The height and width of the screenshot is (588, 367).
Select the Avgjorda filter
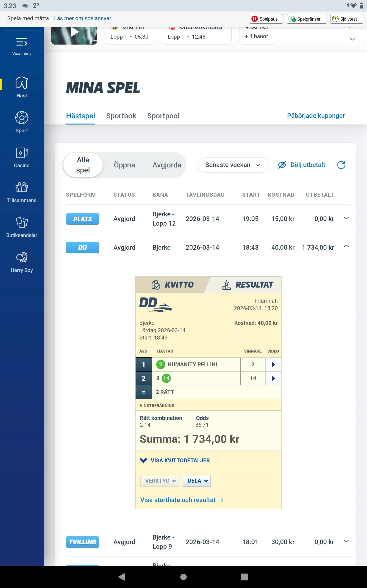[167, 165]
